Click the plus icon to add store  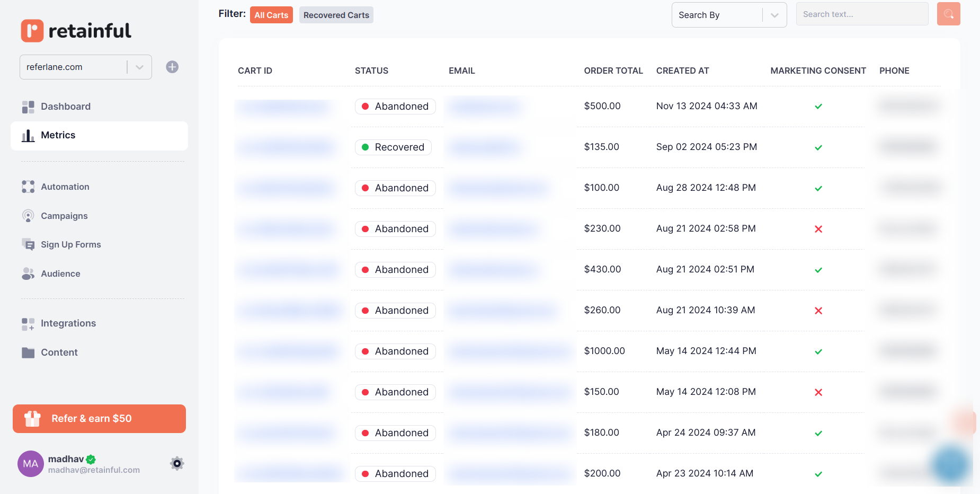point(172,67)
